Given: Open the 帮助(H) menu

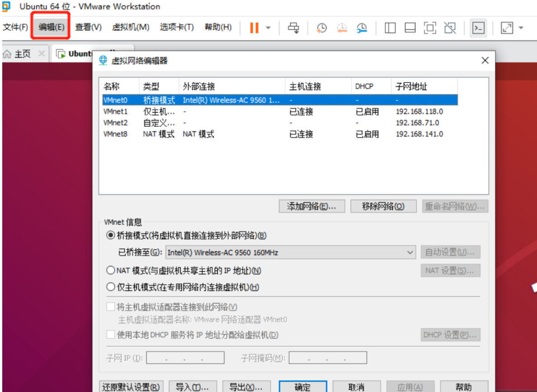Looking at the screenshot, I should [218, 27].
